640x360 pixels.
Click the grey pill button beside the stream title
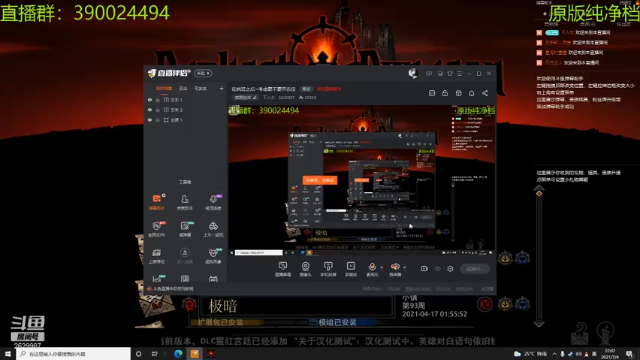[306, 89]
